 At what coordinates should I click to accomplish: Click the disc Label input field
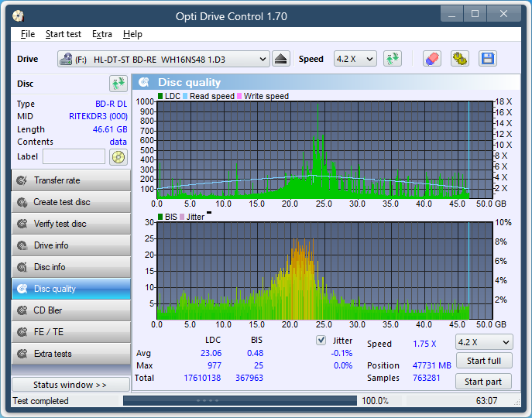pos(74,157)
